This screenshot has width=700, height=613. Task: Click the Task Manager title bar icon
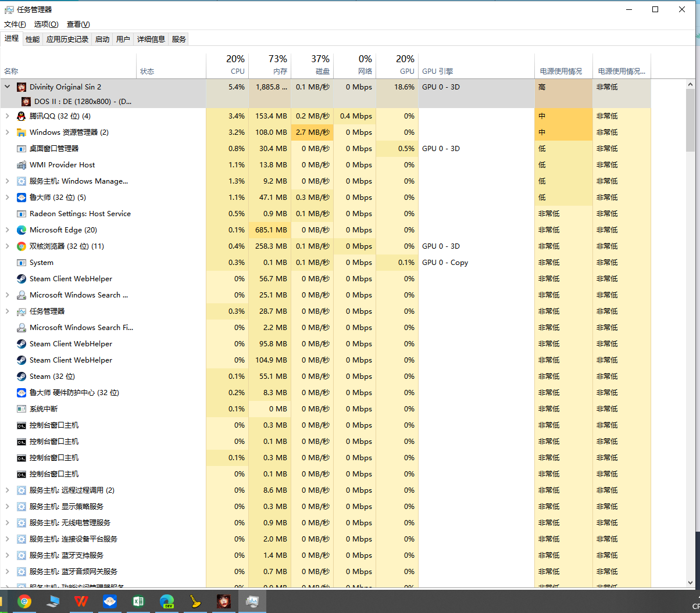9,10
